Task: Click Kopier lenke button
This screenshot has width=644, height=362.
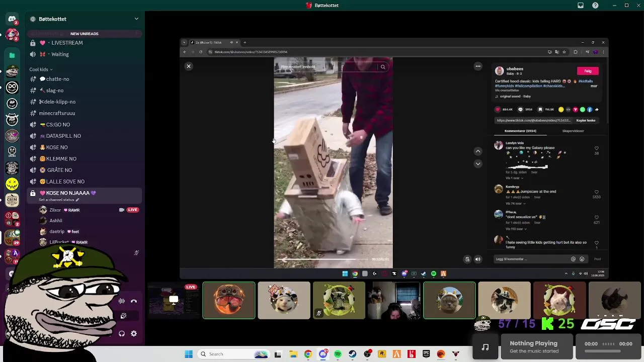Action: tap(586, 121)
